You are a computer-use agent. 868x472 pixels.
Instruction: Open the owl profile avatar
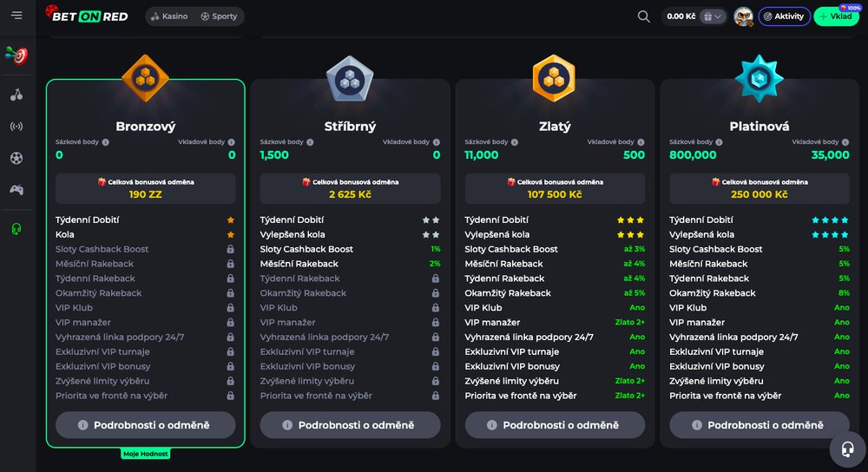tap(743, 16)
